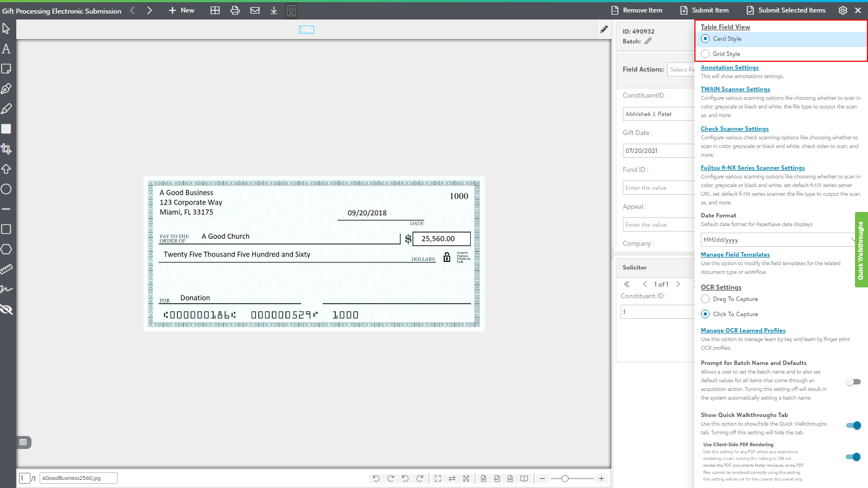The width and height of the screenshot is (868, 488).
Task: Click the email envelope icon
Action: point(254,10)
